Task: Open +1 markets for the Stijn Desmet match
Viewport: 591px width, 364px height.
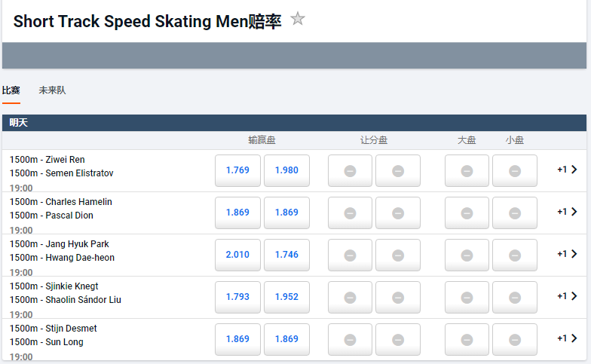Action: [x=568, y=338]
